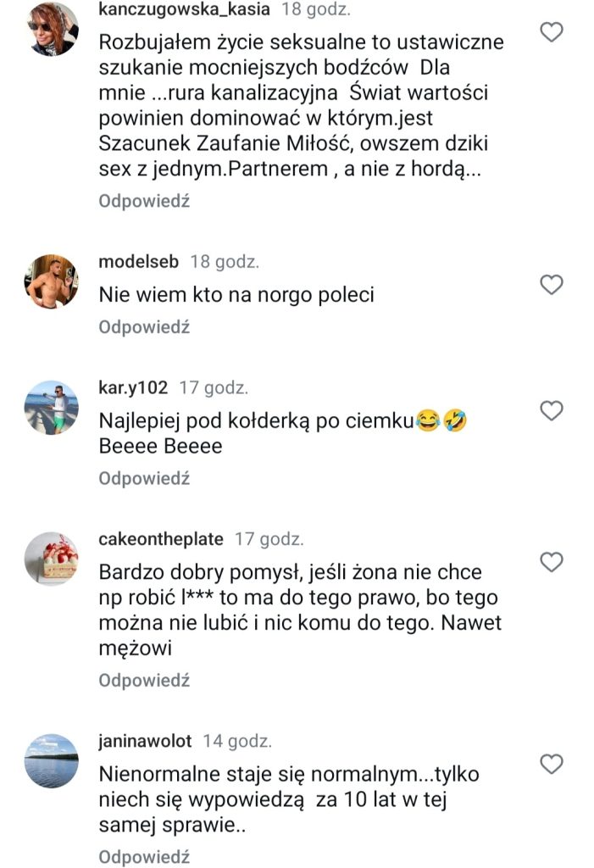
Task: Go to kar.y102's username link
Action: point(134,388)
